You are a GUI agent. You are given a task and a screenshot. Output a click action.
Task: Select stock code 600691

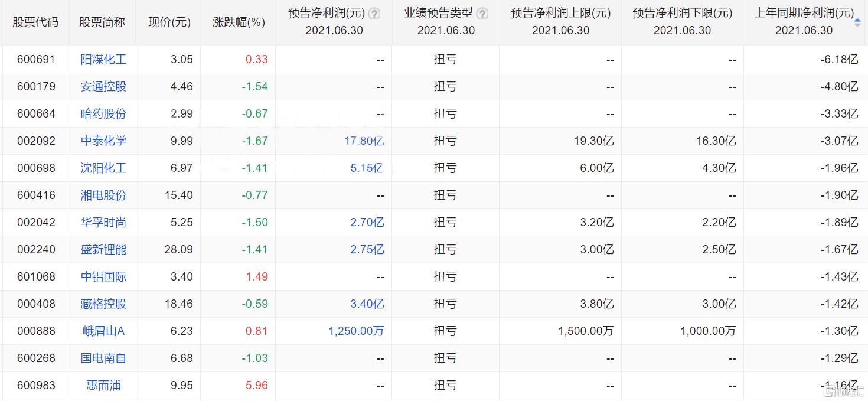point(36,59)
